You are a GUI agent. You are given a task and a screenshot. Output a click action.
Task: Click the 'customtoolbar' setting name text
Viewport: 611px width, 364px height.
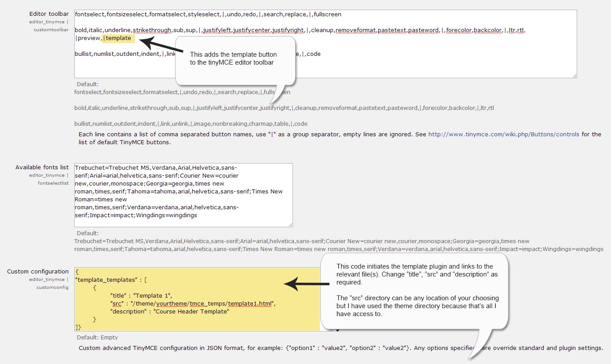[x=51, y=30]
